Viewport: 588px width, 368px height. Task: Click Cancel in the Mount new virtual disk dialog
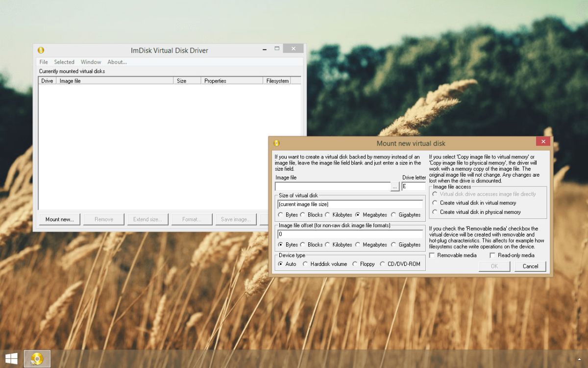point(530,266)
